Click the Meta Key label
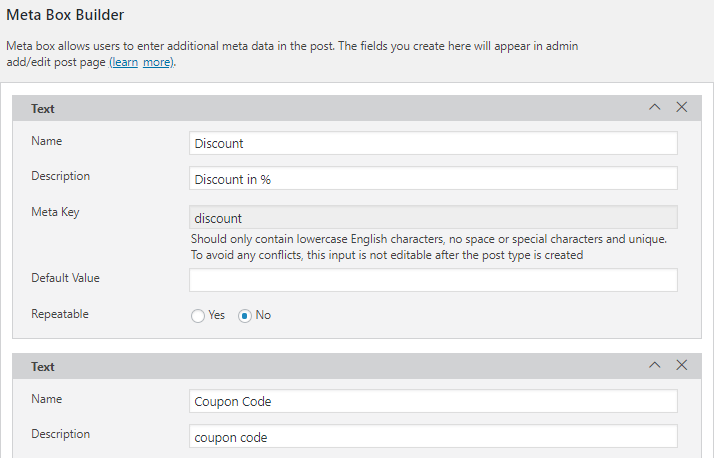 [x=55, y=212]
